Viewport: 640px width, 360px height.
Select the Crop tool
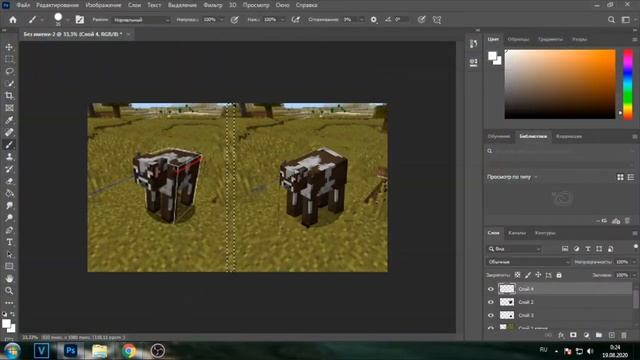9,96
